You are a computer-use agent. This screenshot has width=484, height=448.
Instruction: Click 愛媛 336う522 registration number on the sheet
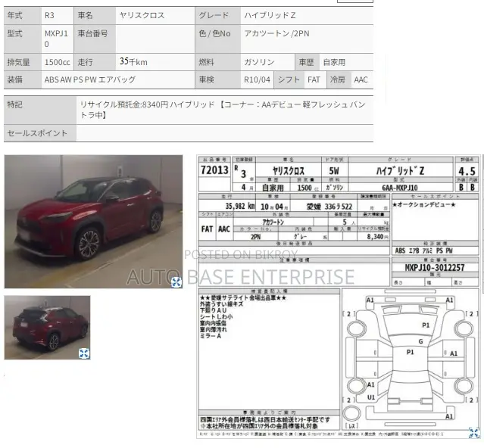(329, 207)
